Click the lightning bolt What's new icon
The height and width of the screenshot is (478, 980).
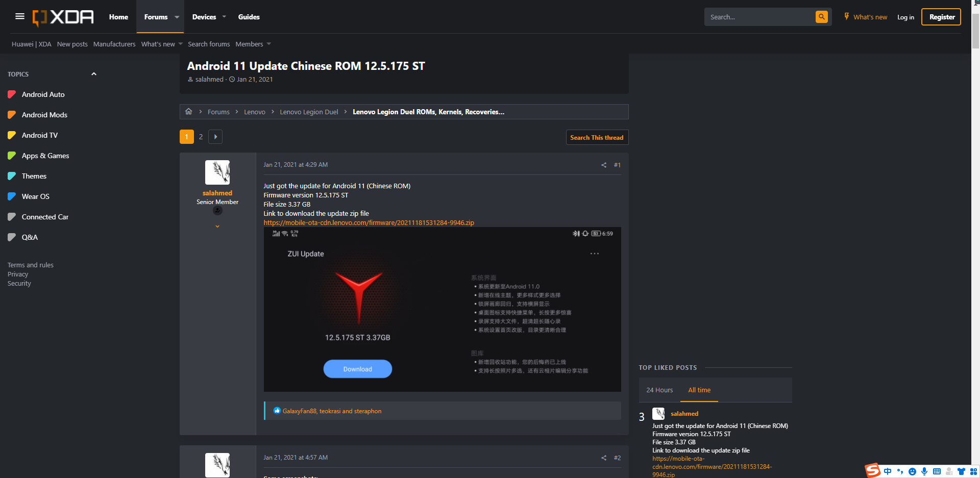(846, 16)
